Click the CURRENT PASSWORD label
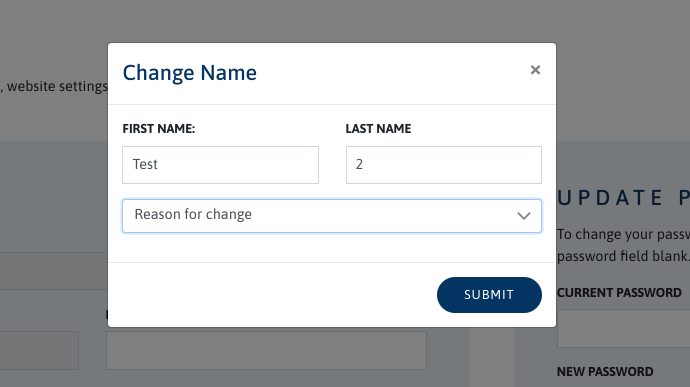The width and height of the screenshot is (690, 387). click(619, 293)
